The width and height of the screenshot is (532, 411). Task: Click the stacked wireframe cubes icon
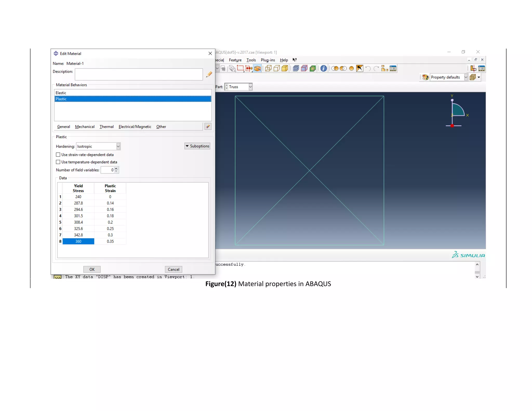pos(232,68)
